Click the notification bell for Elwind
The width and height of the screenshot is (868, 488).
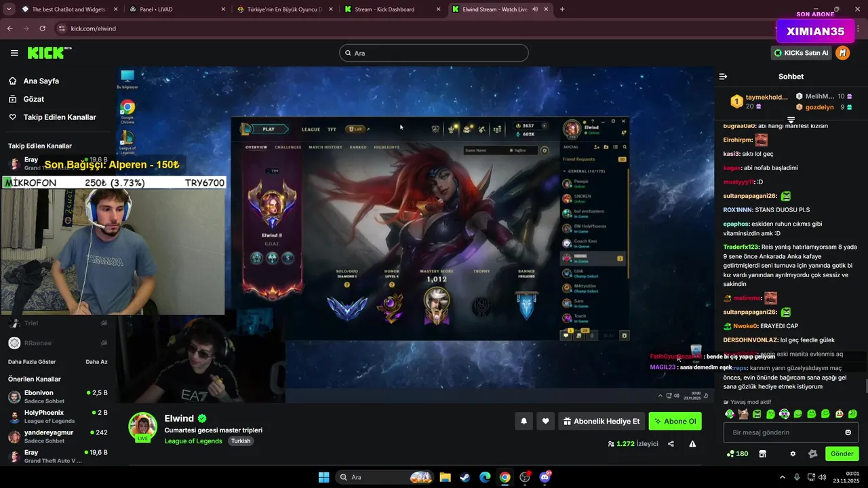tap(524, 421)
